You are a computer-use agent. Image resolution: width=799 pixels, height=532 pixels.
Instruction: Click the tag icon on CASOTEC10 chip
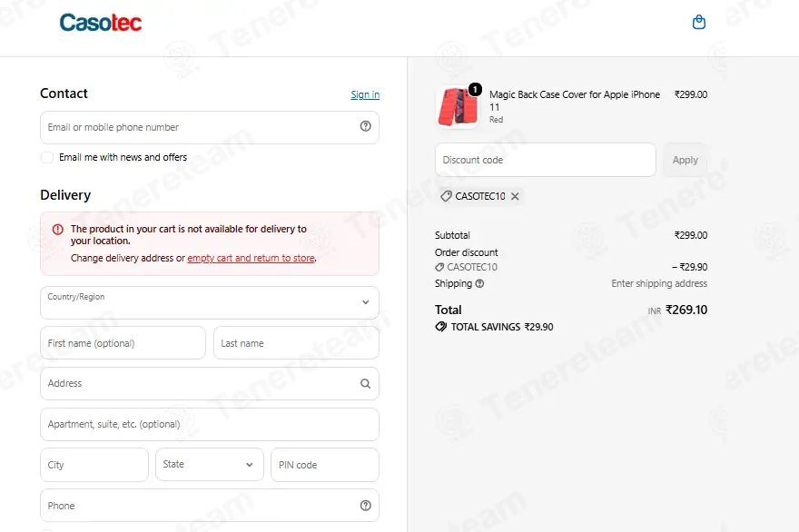[x=446, y=196]
